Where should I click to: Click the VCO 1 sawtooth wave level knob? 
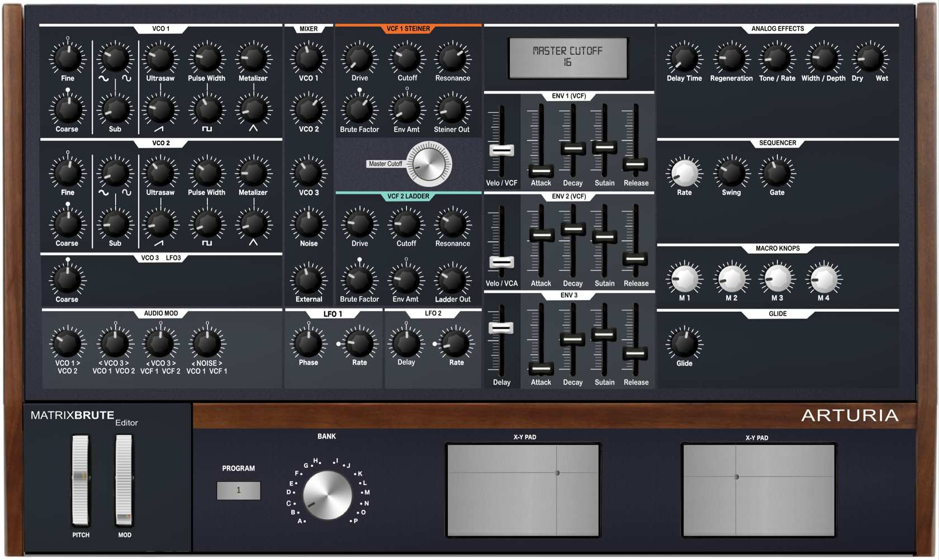pos(160,109)
